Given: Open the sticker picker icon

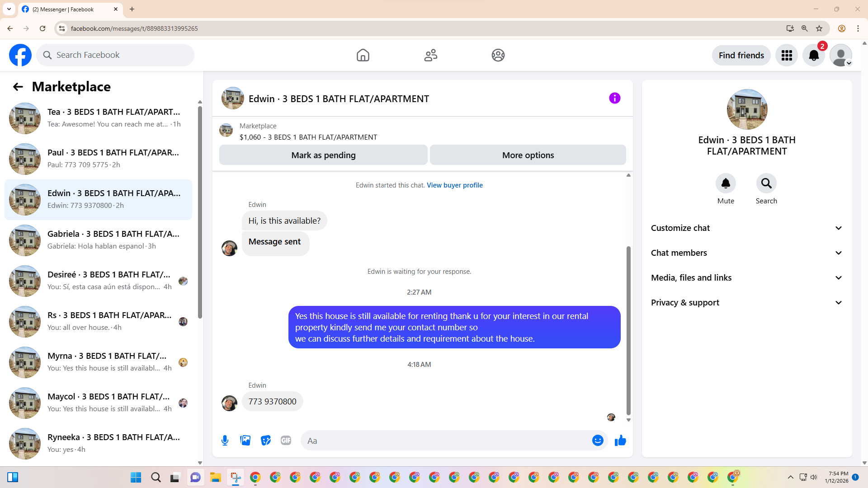Looking at the screenshot, I should (x=265, y=440).
